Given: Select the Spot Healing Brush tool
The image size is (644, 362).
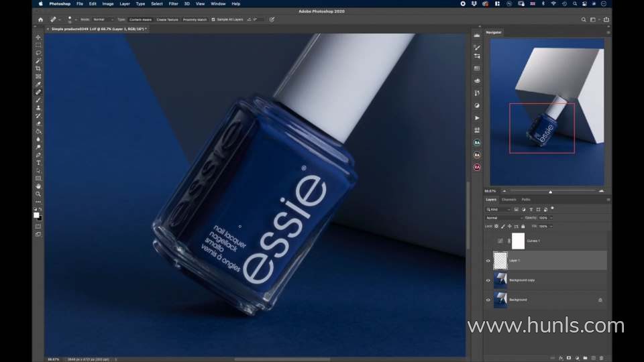Looking at the screenshot, I should point(38,92).
